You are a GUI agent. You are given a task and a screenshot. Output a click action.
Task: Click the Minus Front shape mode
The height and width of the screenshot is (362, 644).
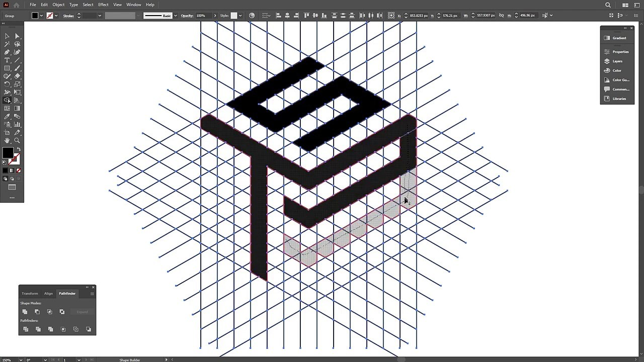[37, 312]
